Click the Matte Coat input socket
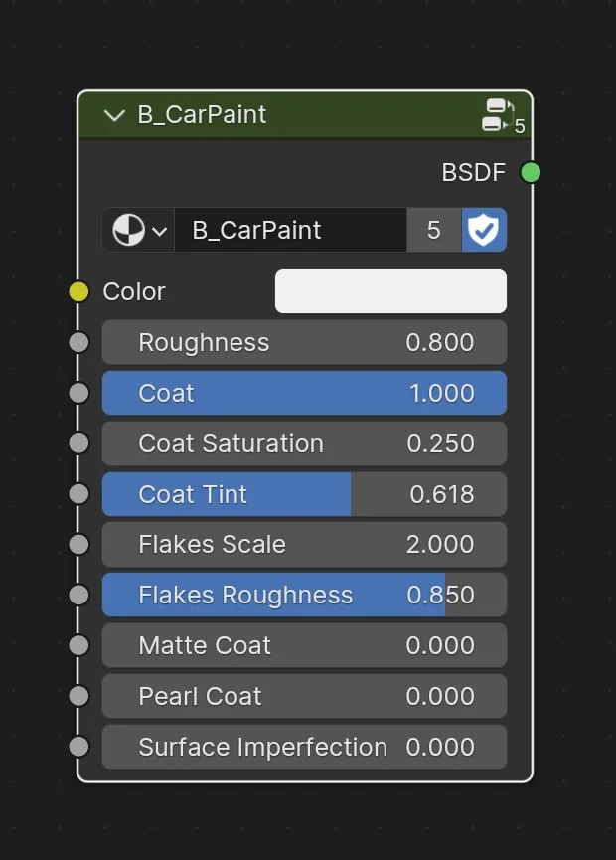Screen dimensions: 616x860 click(x=77, y=645)
